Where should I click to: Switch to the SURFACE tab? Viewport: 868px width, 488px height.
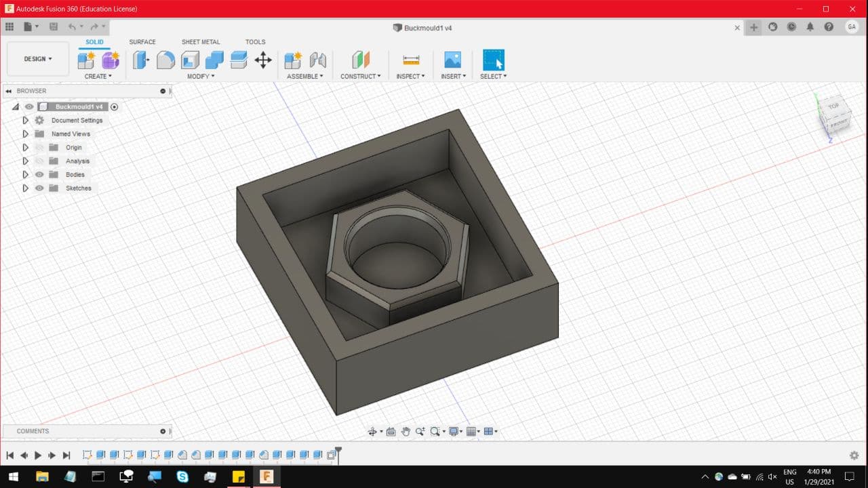[142, 42]
